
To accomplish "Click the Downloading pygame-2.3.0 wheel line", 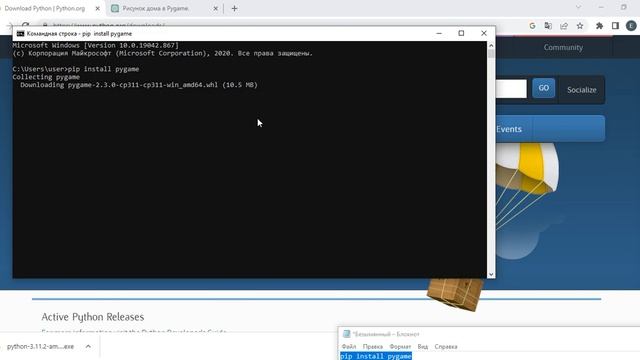I will click(x=139, y=85).
